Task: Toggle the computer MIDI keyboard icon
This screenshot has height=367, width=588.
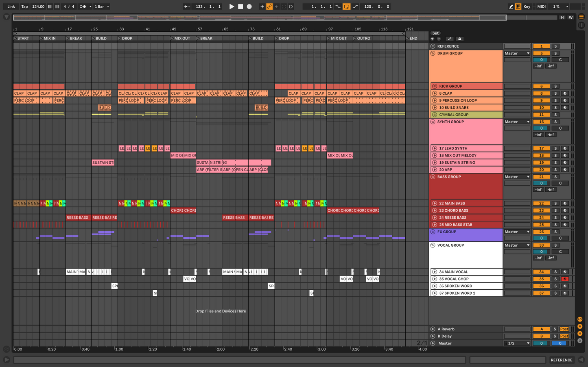Action: tap(518, 7)
